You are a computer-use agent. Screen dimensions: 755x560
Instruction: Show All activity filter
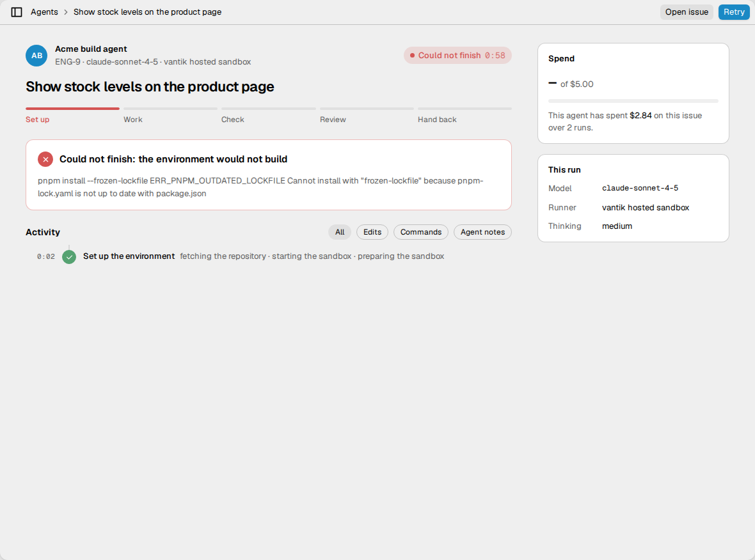340,232
